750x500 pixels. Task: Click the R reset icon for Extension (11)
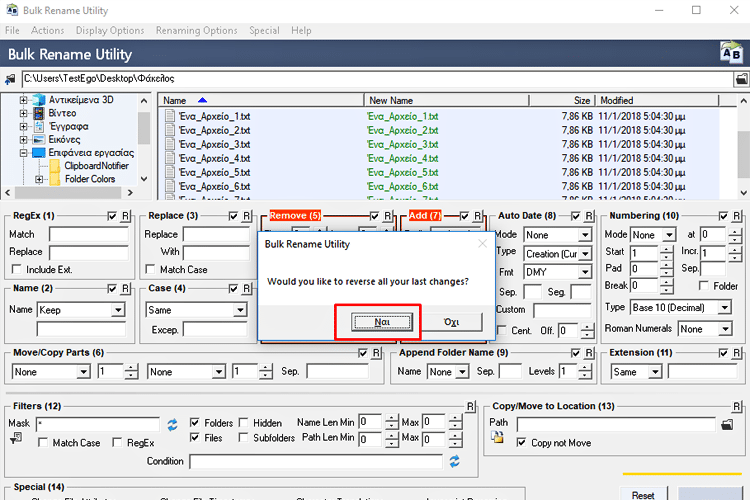737,353
